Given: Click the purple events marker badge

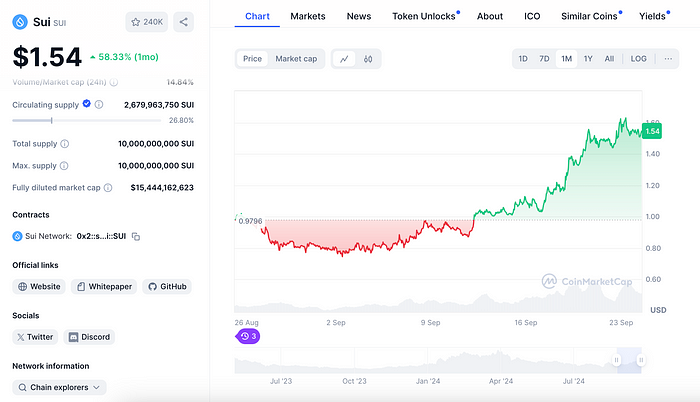Looking at the screenshot, I should click(248, 337).
